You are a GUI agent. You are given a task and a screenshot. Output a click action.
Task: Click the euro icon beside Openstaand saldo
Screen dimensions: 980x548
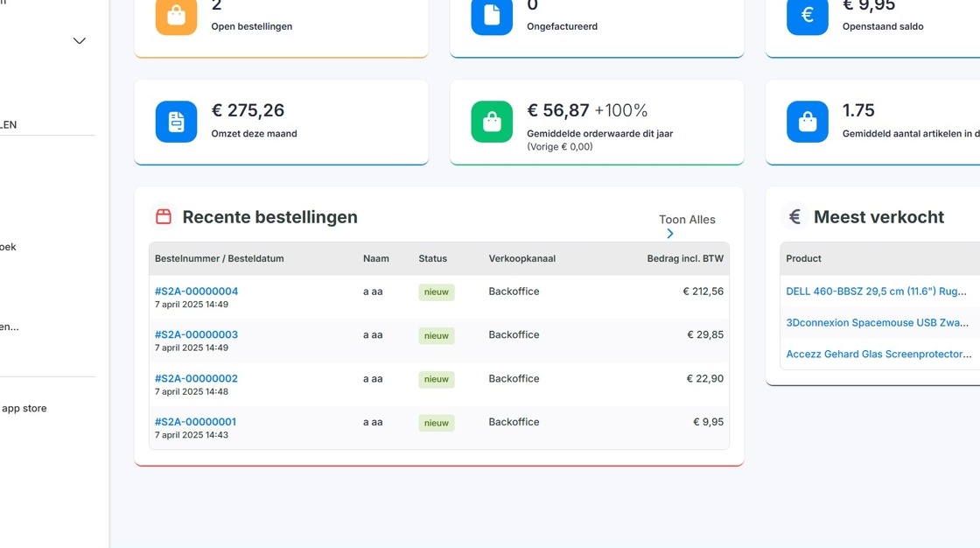coord(808,15)
